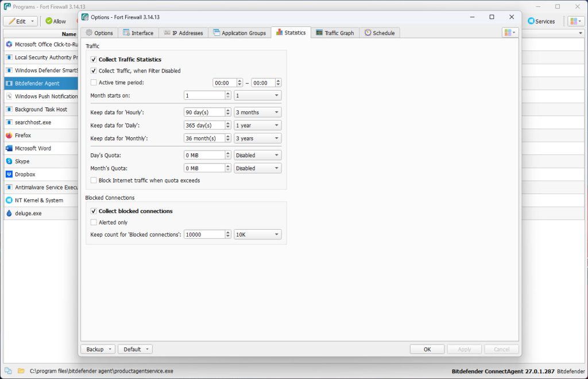588x379 pixels.
Task: Click the Services icon in Programs toolbar
Action: coord(531,21)
